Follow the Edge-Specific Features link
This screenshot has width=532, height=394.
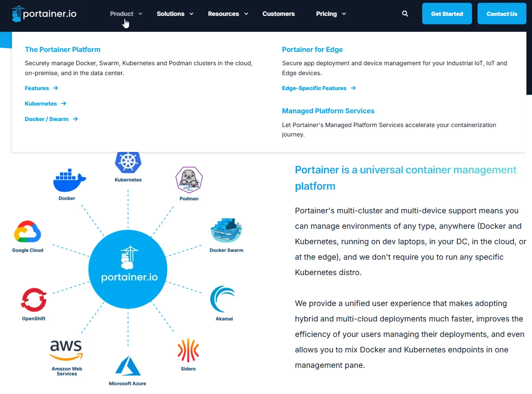[x=314, y=88]
